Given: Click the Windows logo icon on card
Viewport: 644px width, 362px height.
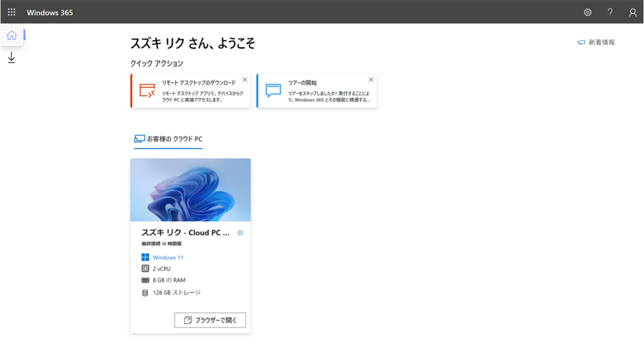Looking at the screenshot, I should [x=145, y=257].
